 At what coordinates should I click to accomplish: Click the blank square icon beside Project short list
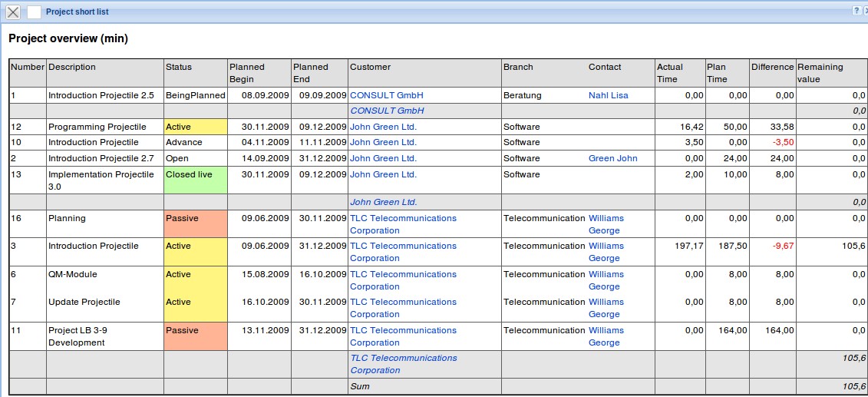(x=34, y=12)
